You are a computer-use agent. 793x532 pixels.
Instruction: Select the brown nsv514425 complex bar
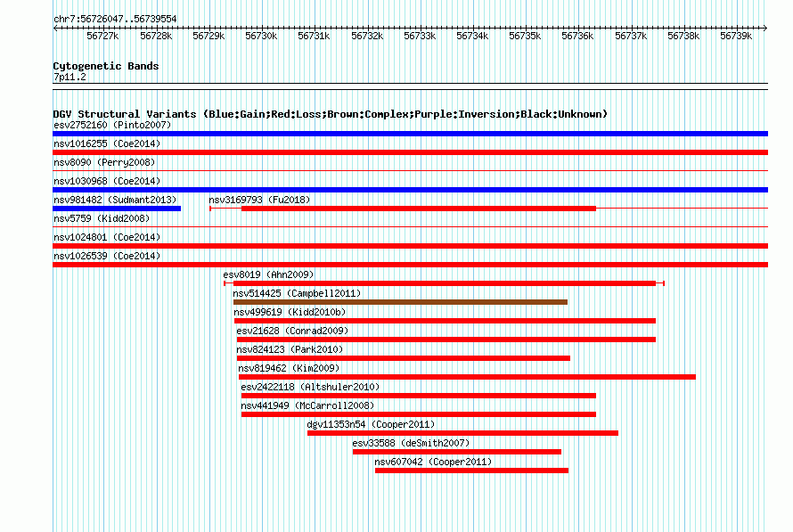click(400, 302)
